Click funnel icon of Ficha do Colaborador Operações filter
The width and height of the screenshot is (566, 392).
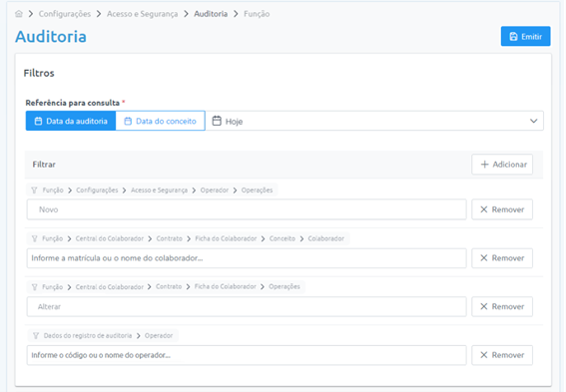pos(34,287)
